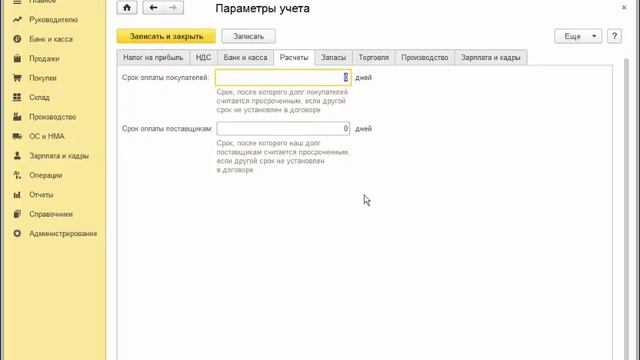Click the Зарплата и кадры person icon
640x360 pixels.
tap(17, 156)
